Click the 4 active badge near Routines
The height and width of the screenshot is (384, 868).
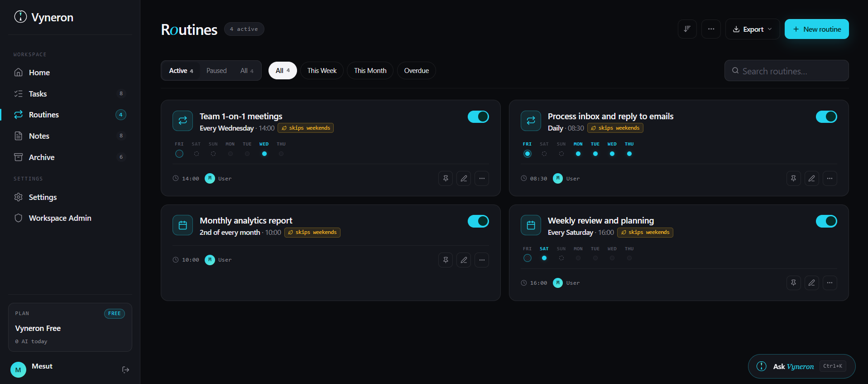click(x=244, y=29)
